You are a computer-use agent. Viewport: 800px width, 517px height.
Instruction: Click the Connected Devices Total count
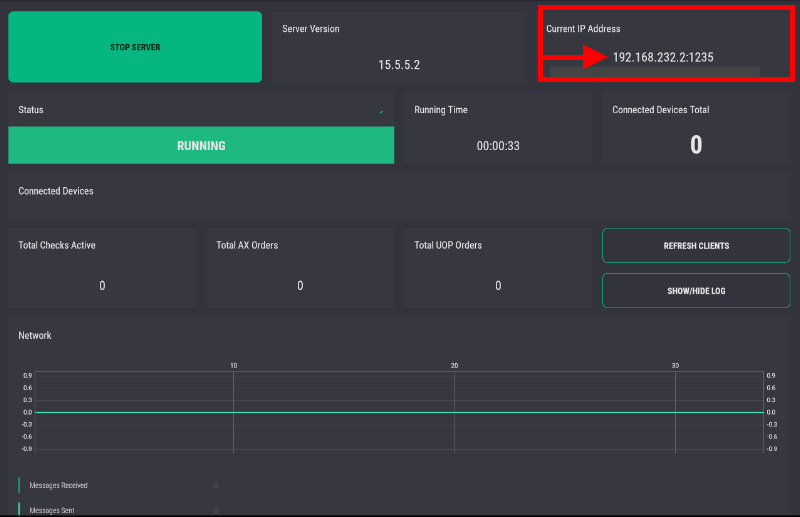(696, 145)
